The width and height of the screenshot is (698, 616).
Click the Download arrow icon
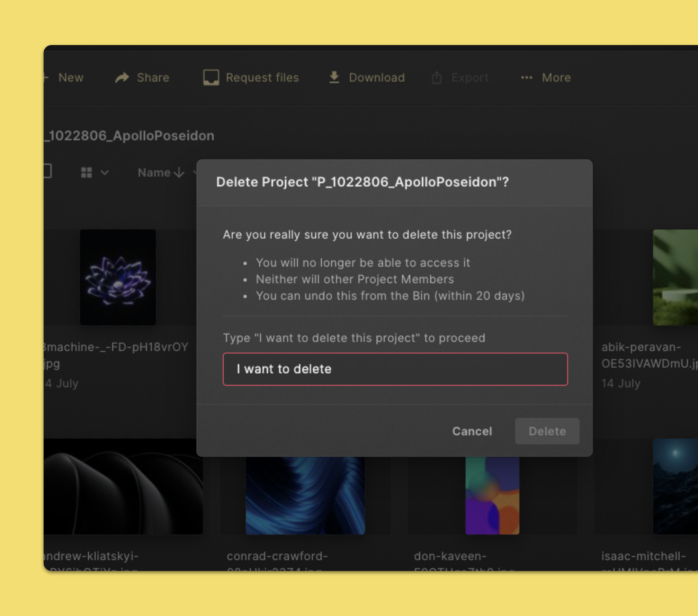pos(334,77)
